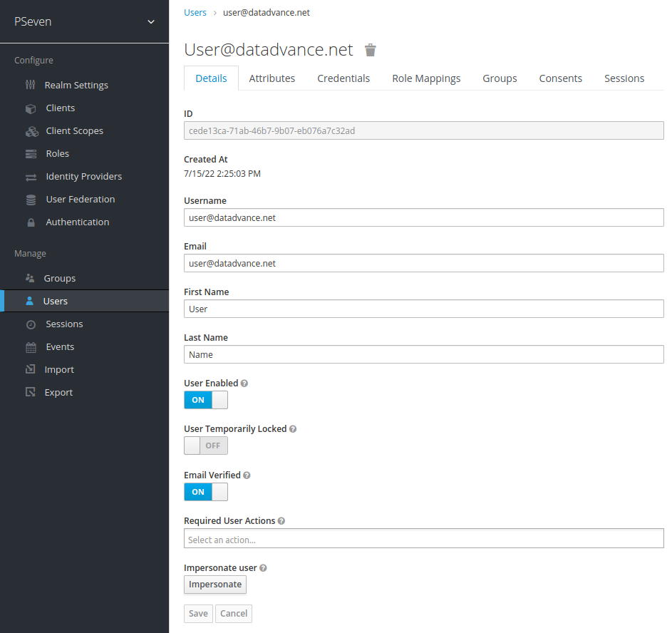This screenshot has width=672, height=633.
Task: Click the Email input field
Action: [x=423, y=263]
